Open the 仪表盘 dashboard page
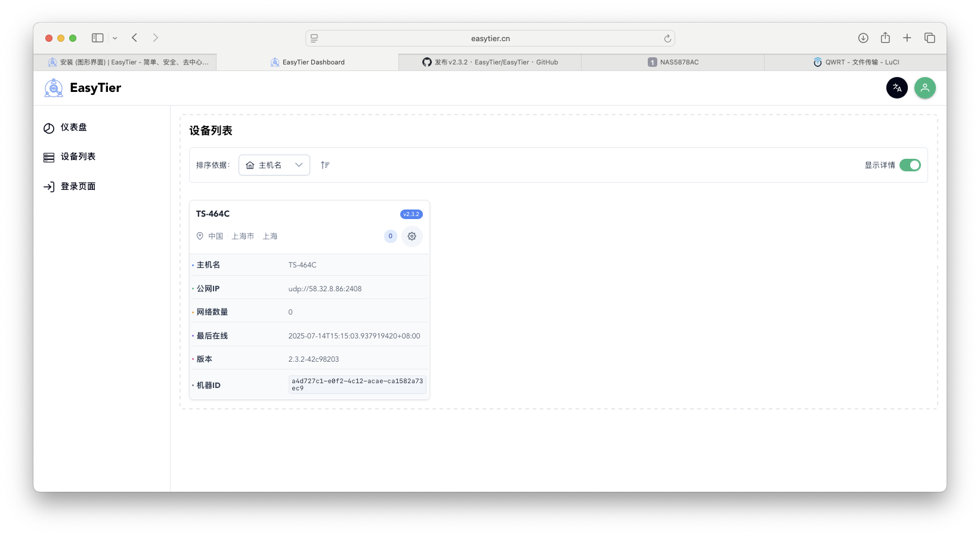The height and width of the screenshot is (536, 980). 73,128
